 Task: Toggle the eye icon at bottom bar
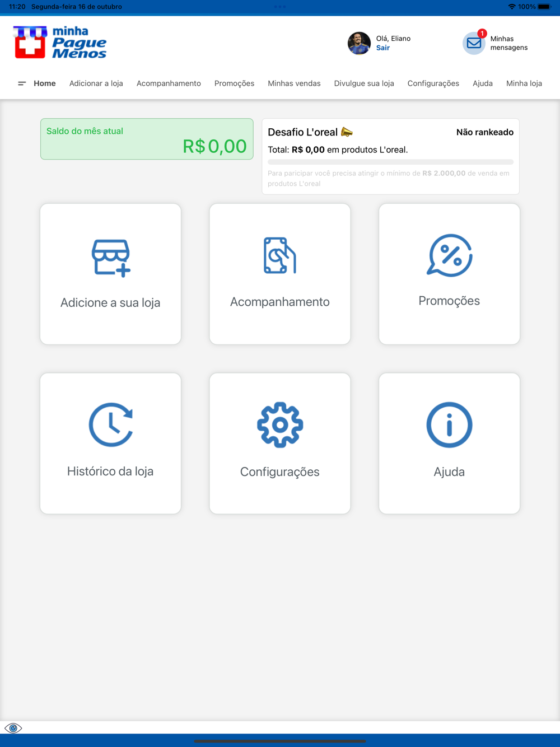point(13,728)
